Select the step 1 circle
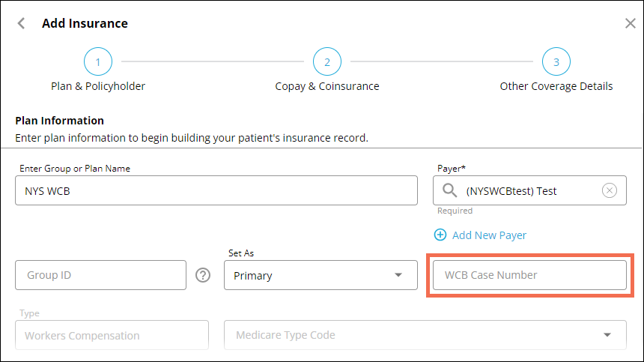The width and height of the screenshot is (644, 362). (98, 61)
